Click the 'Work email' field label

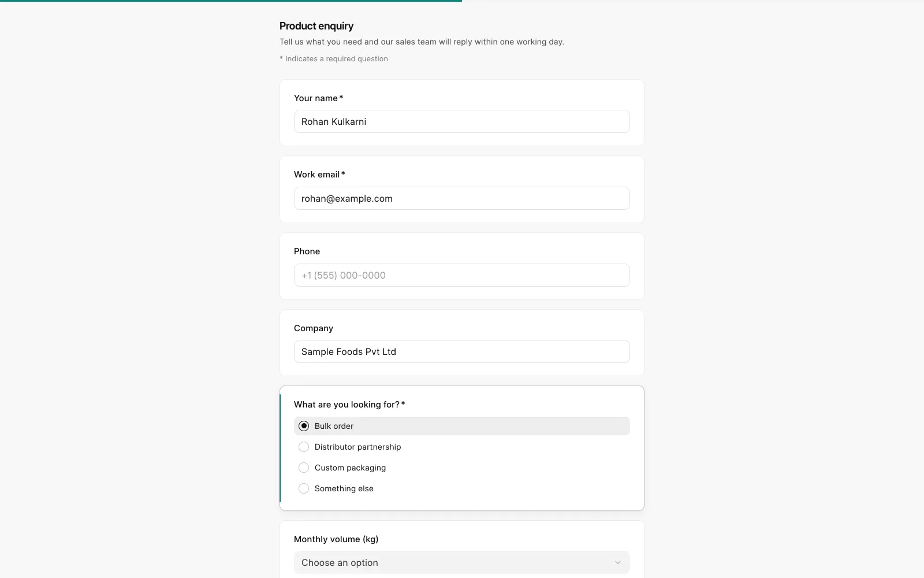point(319,175)
